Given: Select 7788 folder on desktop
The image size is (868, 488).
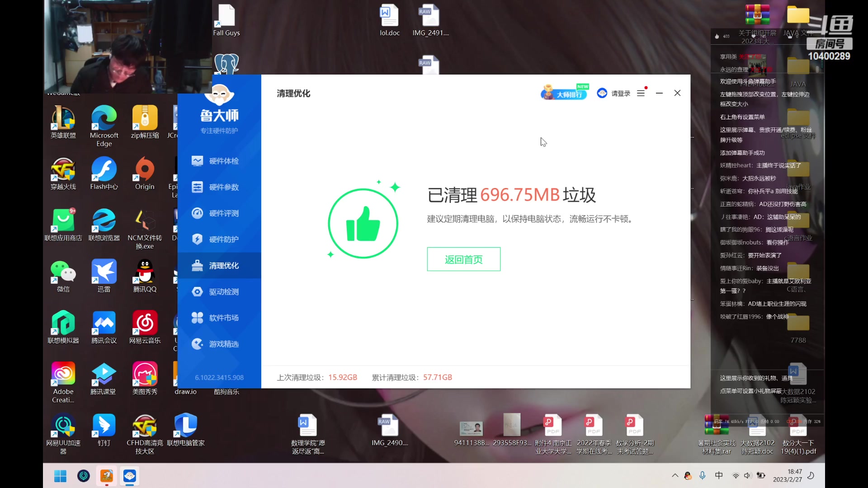Looking at the screenshot, I should pos(798,328).
